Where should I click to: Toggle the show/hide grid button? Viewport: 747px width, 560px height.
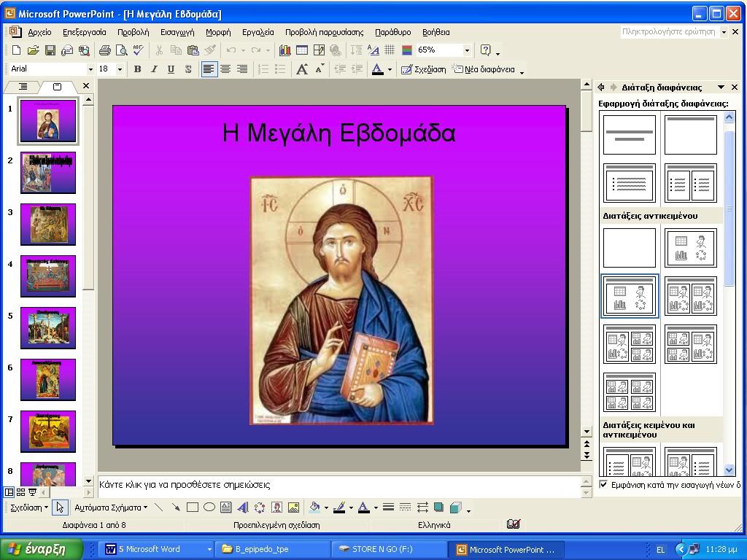click(390, 50)
